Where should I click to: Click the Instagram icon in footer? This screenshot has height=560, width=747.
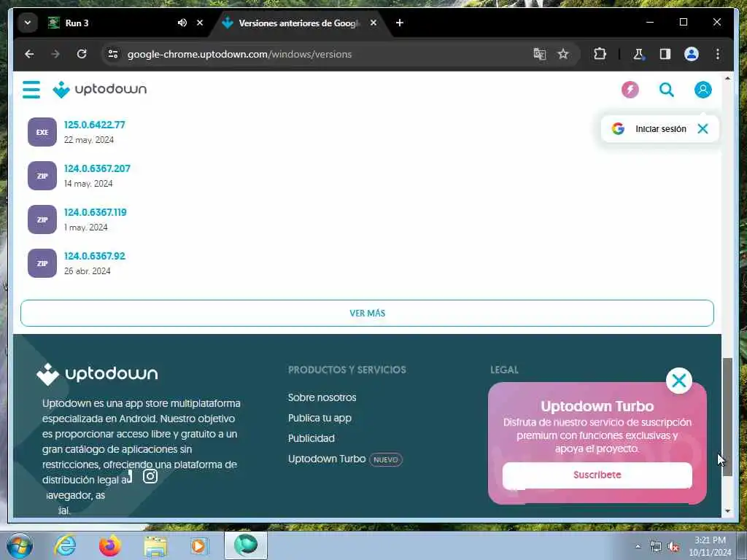click(x=150, y=476)
